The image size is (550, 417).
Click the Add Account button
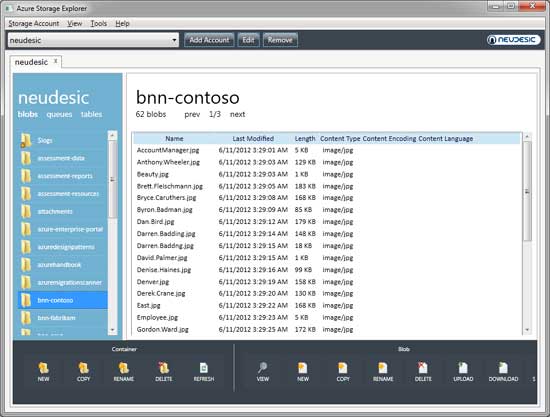tap(209, 40)
